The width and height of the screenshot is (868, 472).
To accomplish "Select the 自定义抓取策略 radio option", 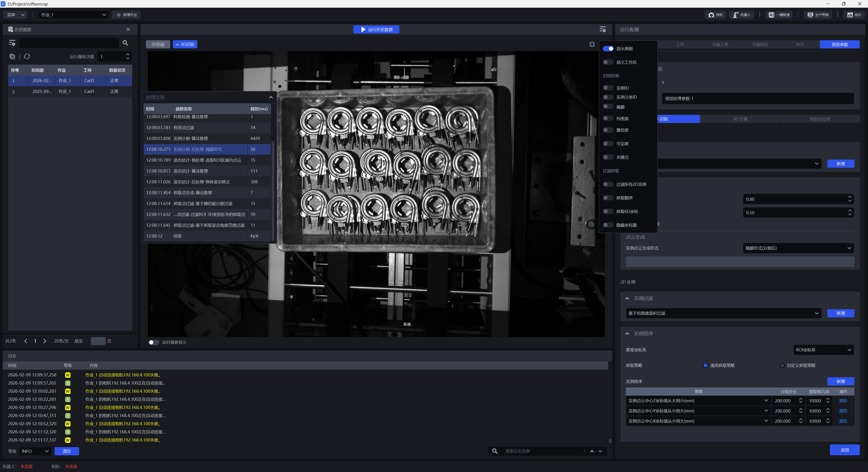I will click(782, 366).
